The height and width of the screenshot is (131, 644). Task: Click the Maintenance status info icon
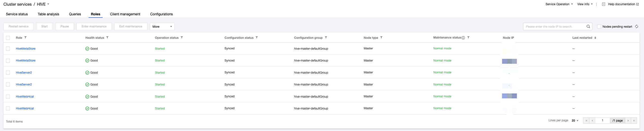(x=463, y=38)
